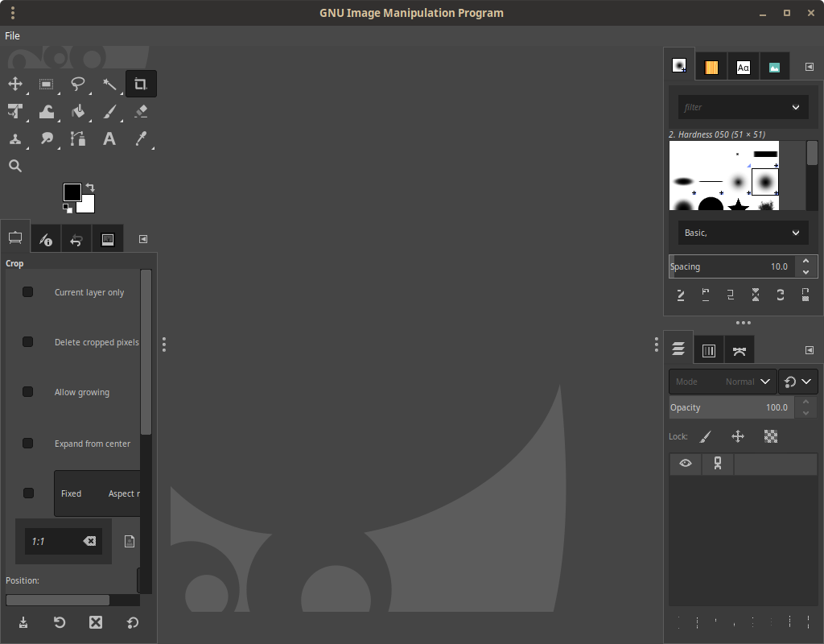Reset Crop tool options to defaults
Viewport: 824px width, 644px height.
coord(133,622)
